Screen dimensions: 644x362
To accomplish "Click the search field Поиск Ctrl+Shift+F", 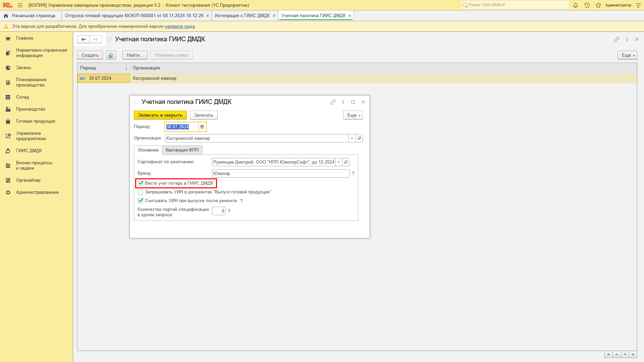I will [515, 5].
